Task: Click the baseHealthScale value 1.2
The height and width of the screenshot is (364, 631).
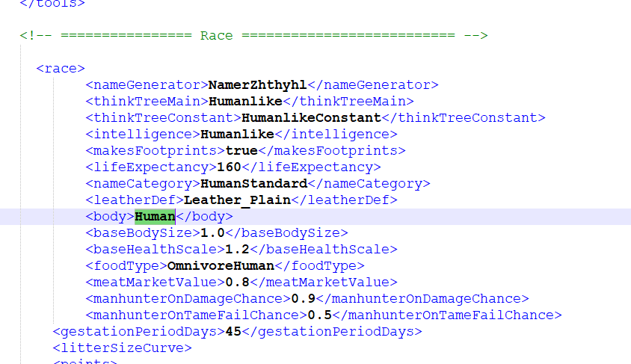Action: (237, 250)
